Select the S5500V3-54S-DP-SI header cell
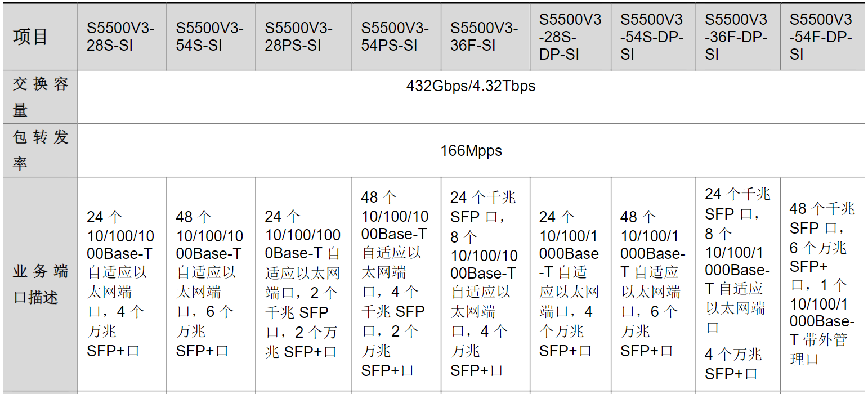This screenshot has height=394, width=868. pos(654,37)
